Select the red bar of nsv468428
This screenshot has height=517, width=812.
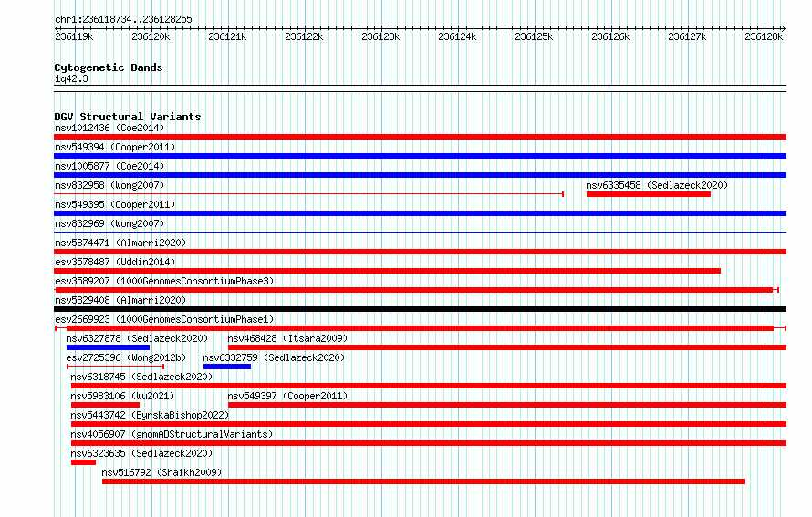507,347
